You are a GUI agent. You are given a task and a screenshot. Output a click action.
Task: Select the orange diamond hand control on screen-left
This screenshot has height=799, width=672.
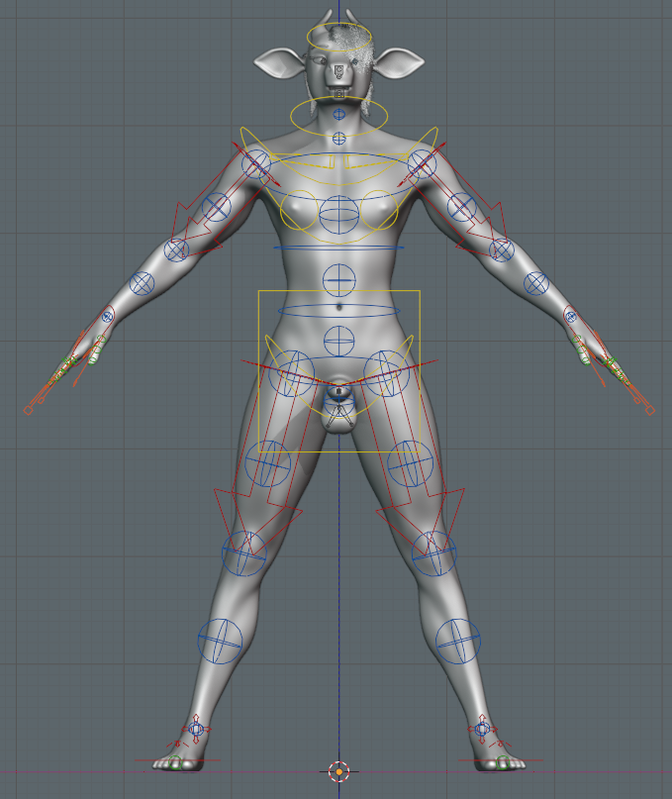29,410
